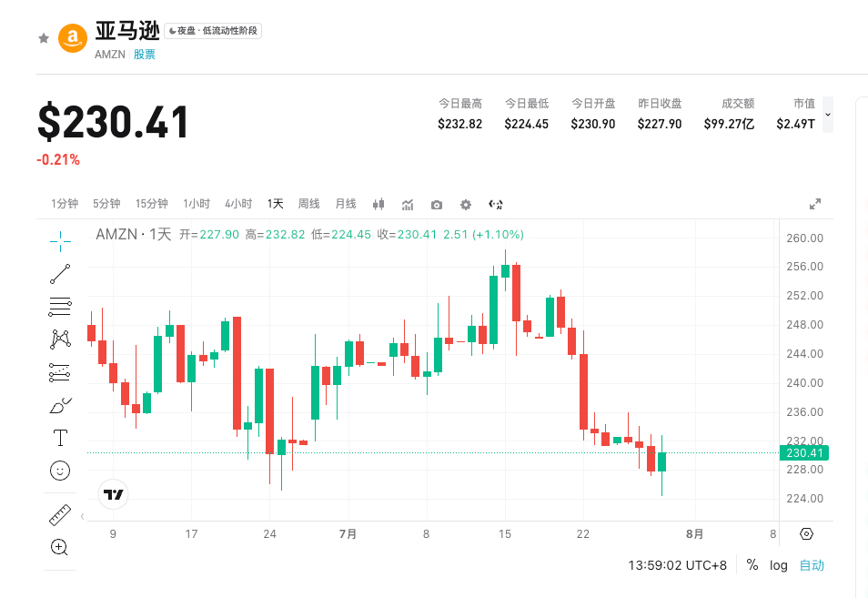Click the 昨日收盘 $227.90 value
The width and height of the screenshot is (868, 598).
[660, 124]
